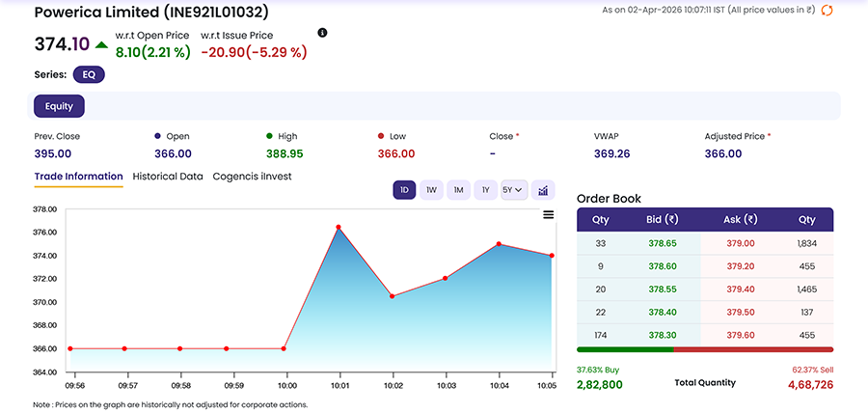This screenshot has height=413, width=868.
Task: Go to the Cogencis iInvest tab
Action: (x=252, y=177)
